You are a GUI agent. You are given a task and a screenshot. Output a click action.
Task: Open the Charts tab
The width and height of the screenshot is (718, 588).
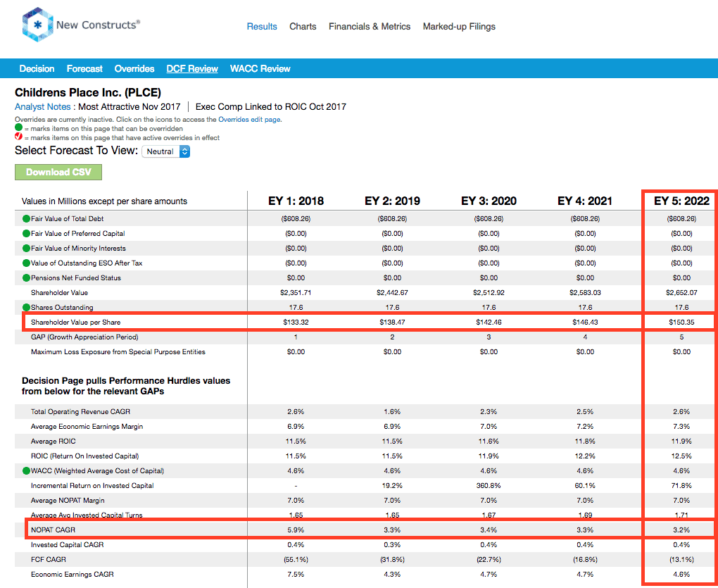(303, 27)
